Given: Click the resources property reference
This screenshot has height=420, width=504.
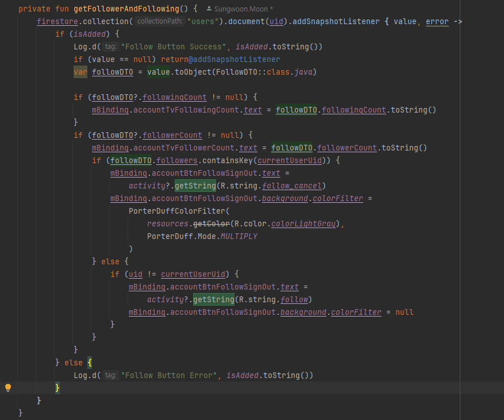Looking at the screenshot, I should [x=167, y=224].
